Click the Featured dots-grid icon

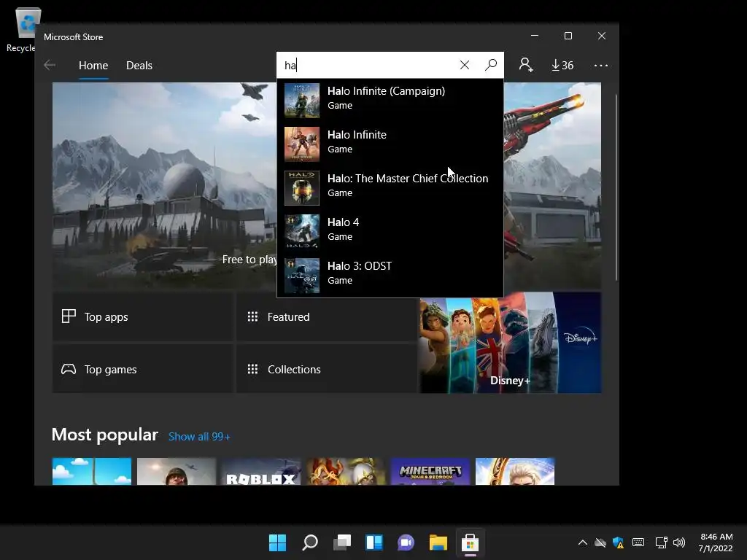pyautogui.click(x=252, y=316)
